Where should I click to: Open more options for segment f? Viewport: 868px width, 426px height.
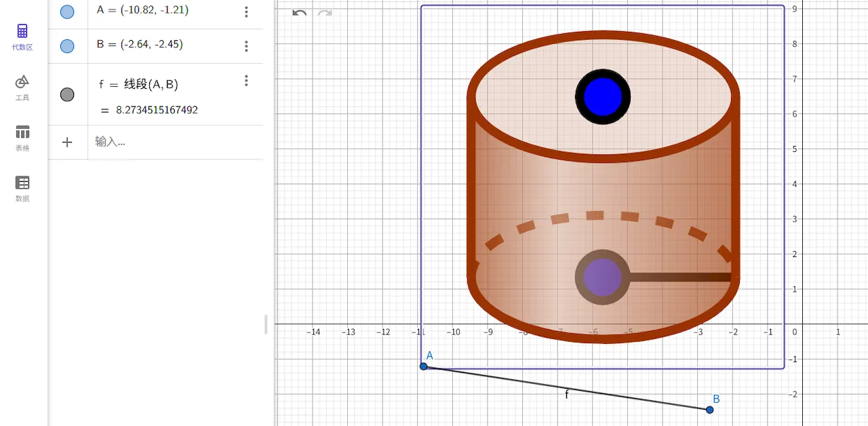pos(246,81)
